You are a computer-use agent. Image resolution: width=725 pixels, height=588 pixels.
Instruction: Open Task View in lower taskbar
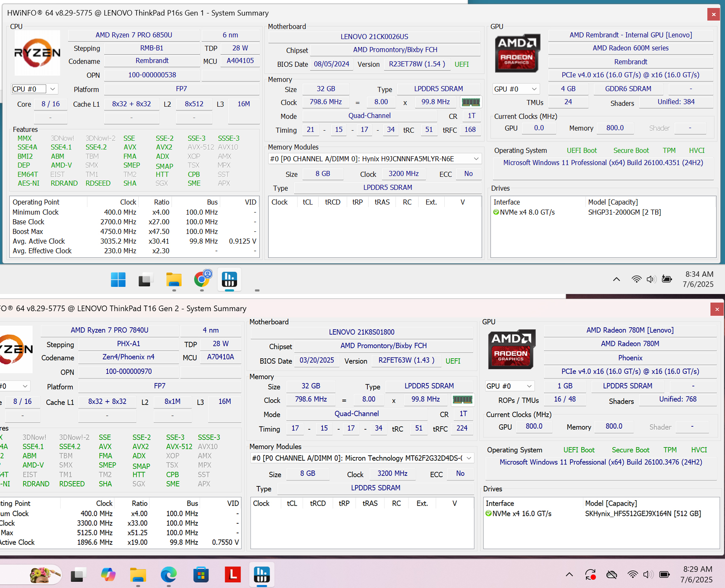coord(78,574)
